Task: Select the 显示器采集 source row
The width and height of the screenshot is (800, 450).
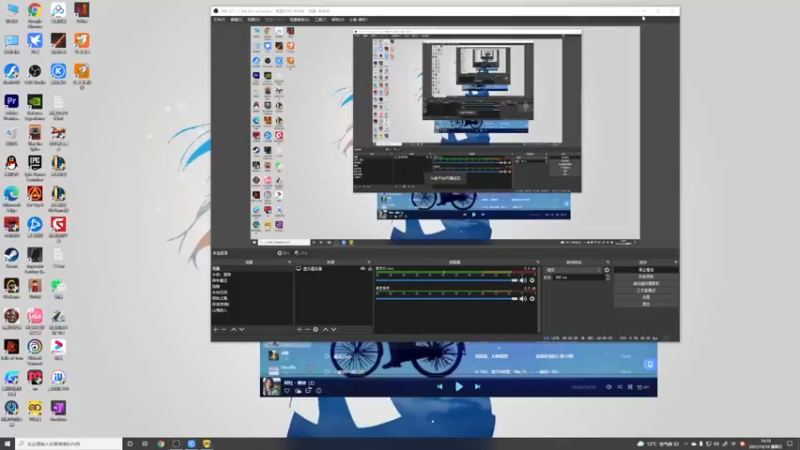Action: click(x=334, y=268)
